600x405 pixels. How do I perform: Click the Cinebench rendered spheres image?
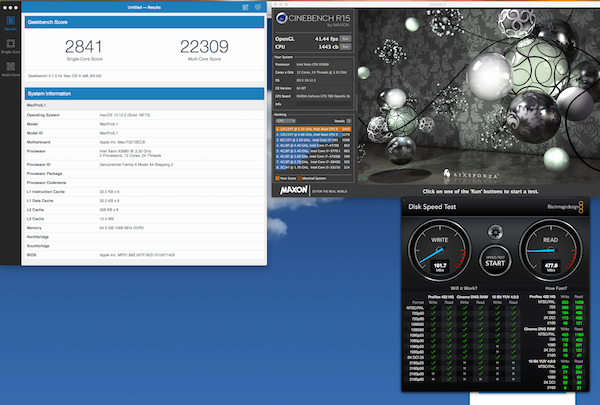pos(479,96)
